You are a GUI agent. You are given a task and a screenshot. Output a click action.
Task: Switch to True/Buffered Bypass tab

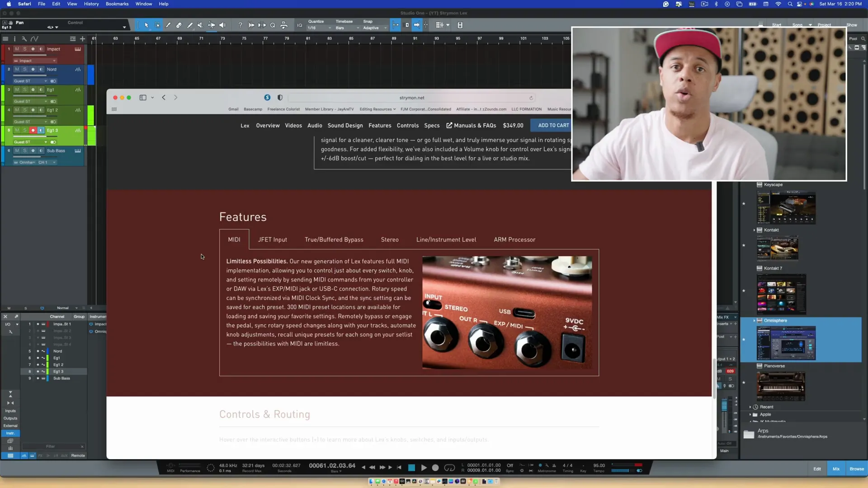pos(334,239)
